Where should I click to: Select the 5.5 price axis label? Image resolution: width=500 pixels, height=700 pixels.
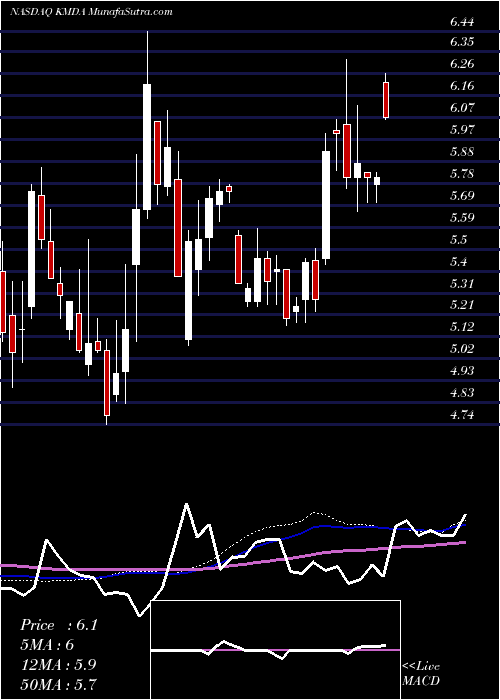click(x=459, y=239)
